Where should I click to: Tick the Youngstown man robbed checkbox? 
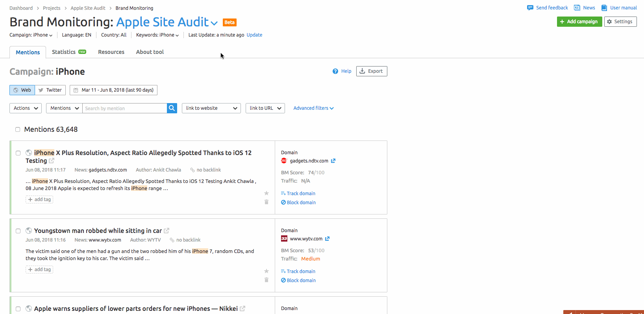[x=18, y=231]
